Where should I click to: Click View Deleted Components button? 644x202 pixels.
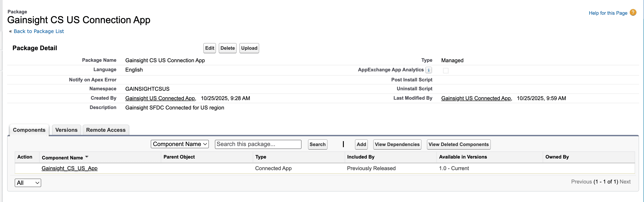tap(459, 144)
